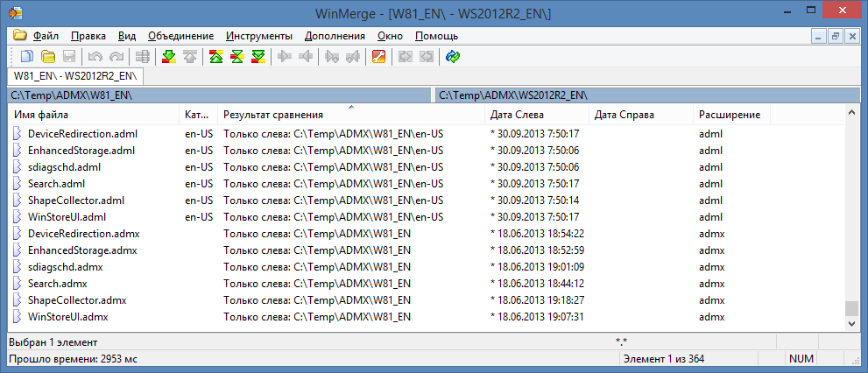Go to Current Difference icon
Image resolution: width=868 pixels, height=373 pixels.
(x=237, y=56)
